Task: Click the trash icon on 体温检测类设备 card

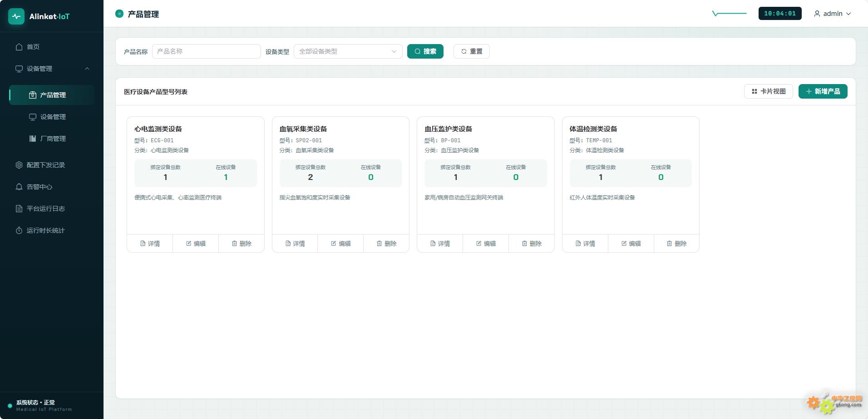Action: 670,244
